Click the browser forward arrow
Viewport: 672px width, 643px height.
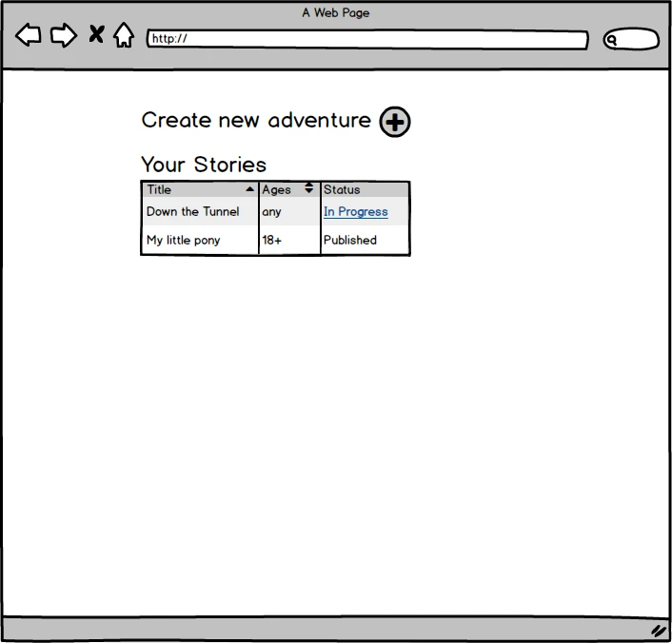pyautogui.click(x=64, y=35)
